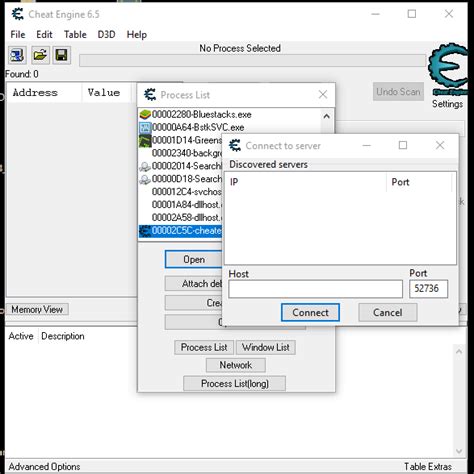
Task: Click the Open button in Process List
Action: click(194, 259)
